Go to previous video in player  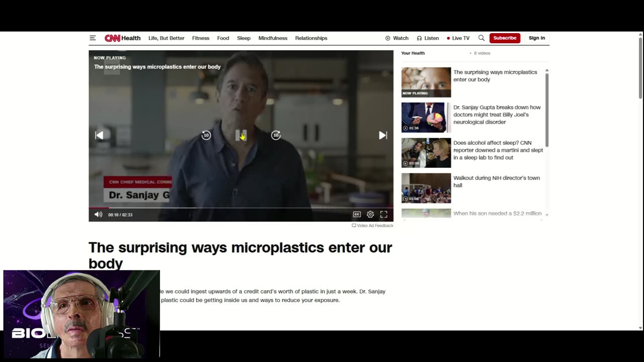pyautogui.click(x=99, y=135)
